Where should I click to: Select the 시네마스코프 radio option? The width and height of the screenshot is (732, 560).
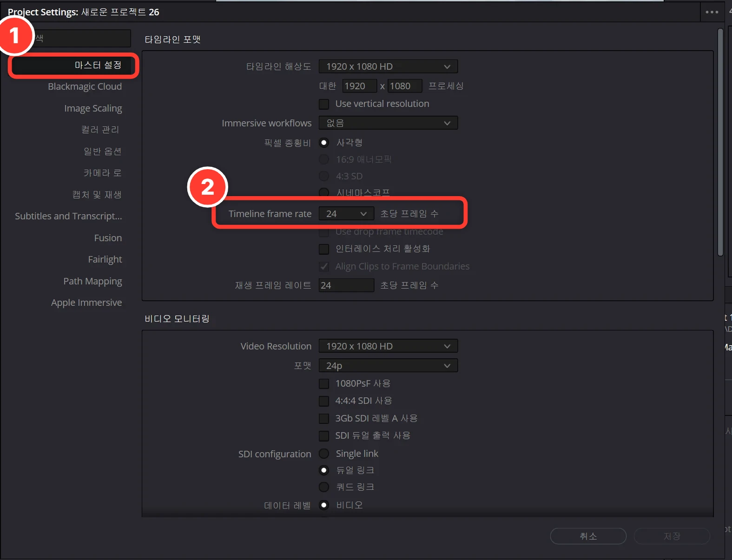pos(324,192)
